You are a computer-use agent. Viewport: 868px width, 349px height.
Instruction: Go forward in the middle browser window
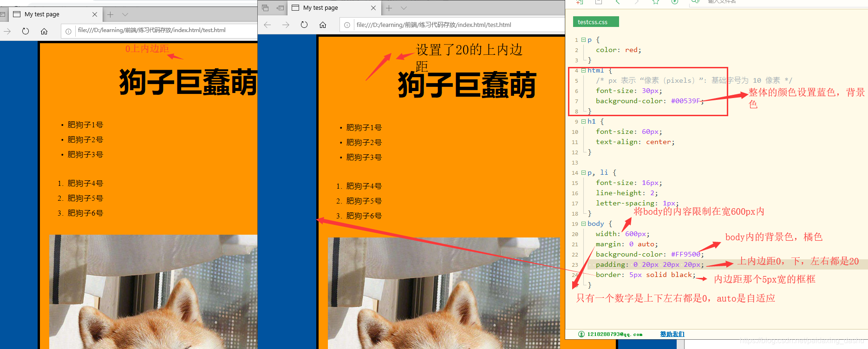coord(286,25)
